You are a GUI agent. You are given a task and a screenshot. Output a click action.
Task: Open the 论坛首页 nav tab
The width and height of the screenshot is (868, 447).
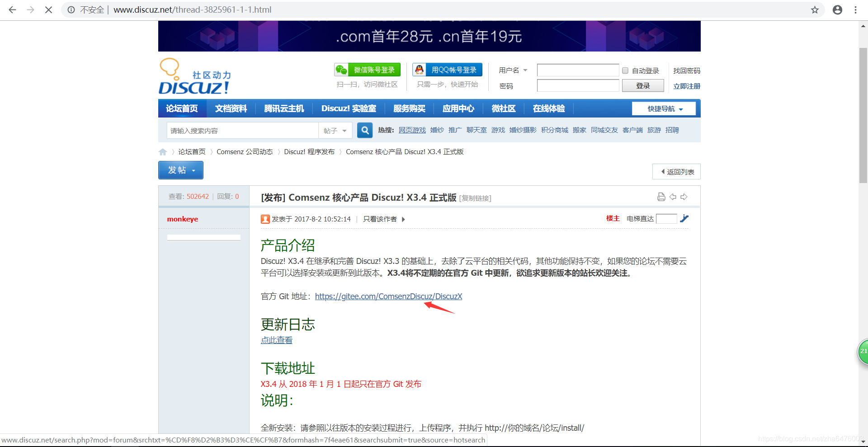click(182, 108)
